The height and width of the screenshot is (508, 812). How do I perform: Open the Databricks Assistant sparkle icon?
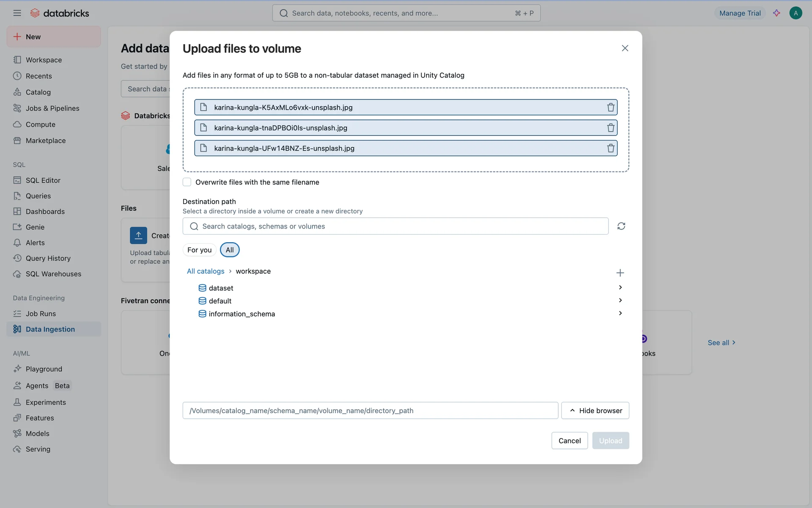776,13
